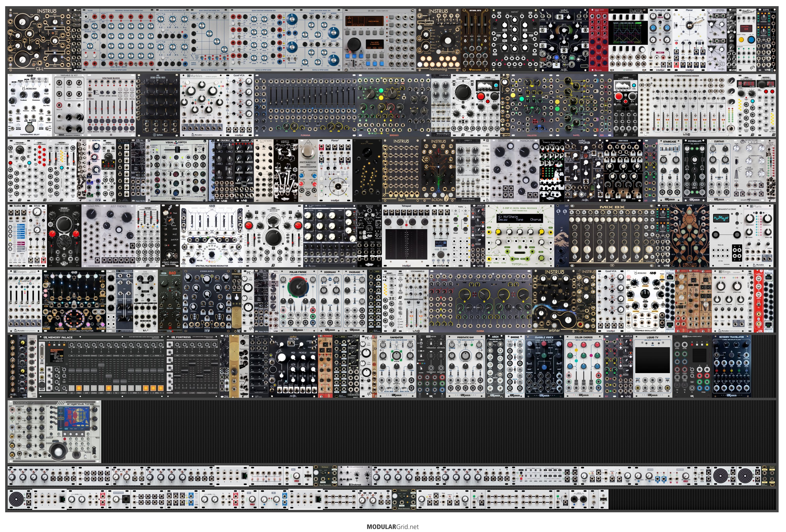Select the Doorway module
The height and width of the screenshot is (532, 786).
[330, 301]
